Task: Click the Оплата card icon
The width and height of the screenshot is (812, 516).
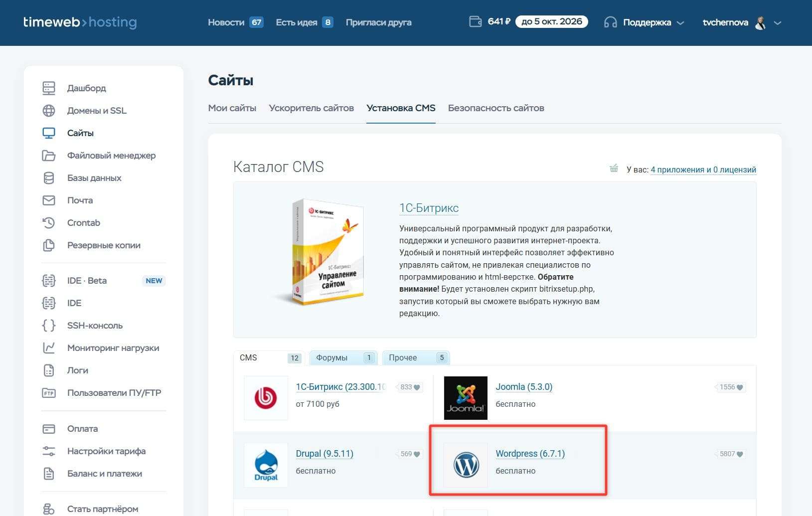Action: (49, 429)
